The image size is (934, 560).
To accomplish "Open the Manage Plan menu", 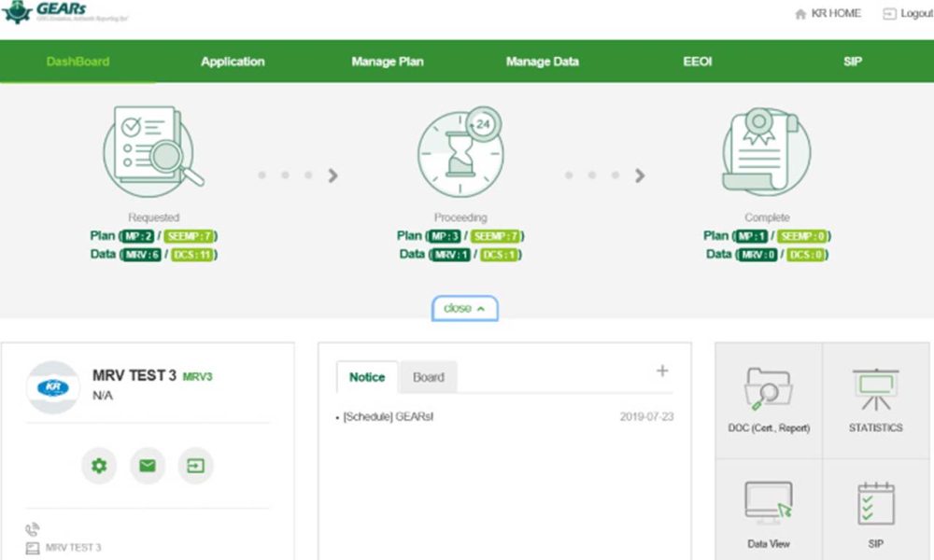I will 388,62.
